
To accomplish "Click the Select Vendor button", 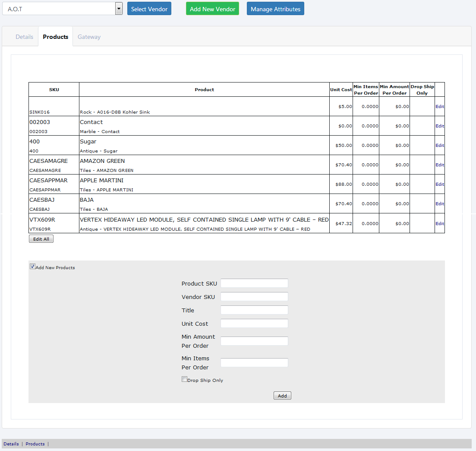I will [149, 9].
